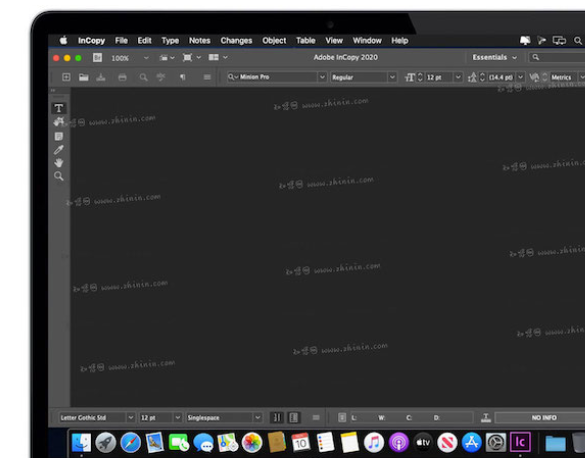Viewport: 585px width, 458px height.
Task: Click the Find toolbar magnifier icon
Action: 143,77
